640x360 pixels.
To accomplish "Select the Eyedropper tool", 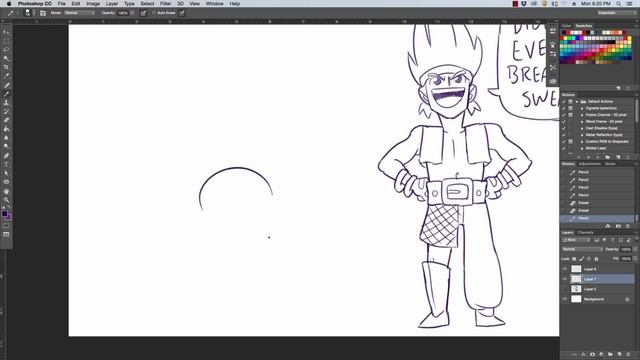I will [6, 76].
